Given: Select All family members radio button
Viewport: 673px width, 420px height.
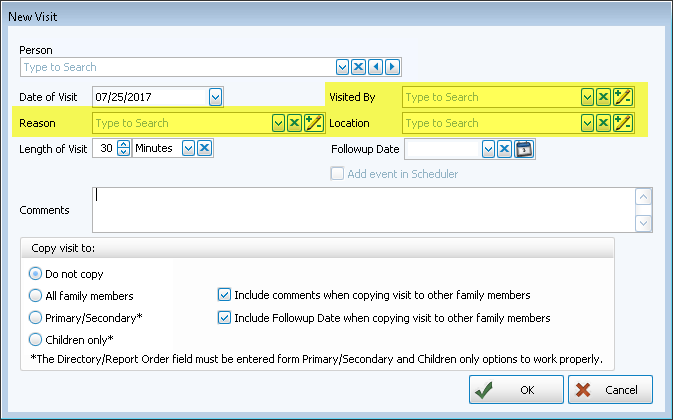Looking at the screenshot, I should pyautogui.click(x=36, y=296).
